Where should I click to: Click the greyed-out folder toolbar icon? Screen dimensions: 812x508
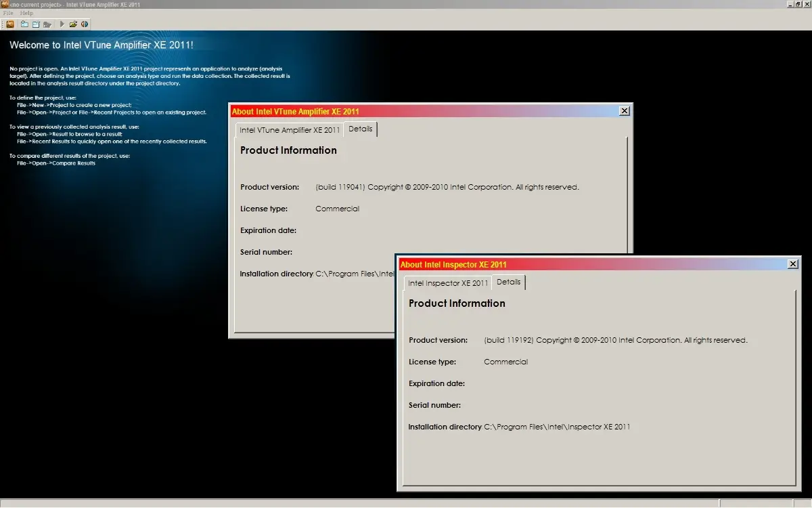point(47,24)
